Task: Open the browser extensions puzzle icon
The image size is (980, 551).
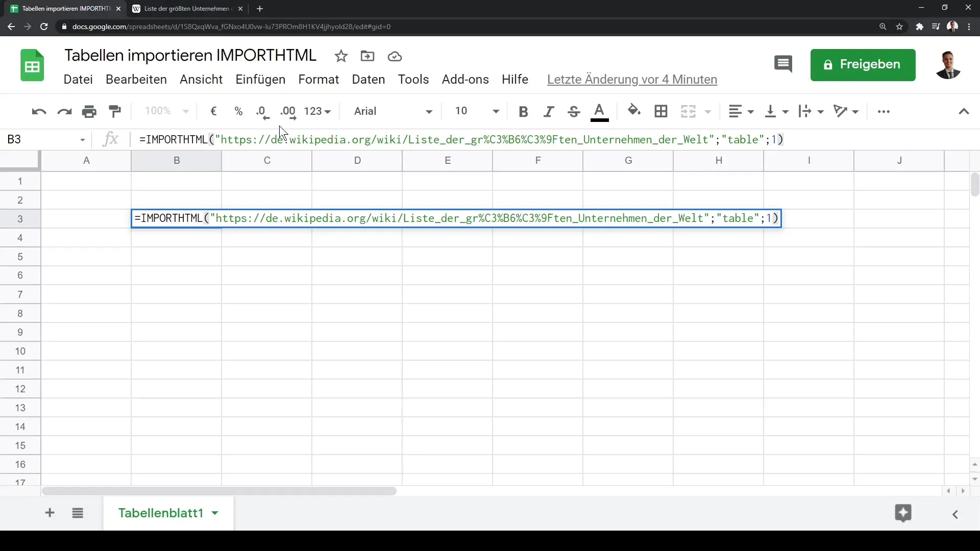Action: pos(919,27)
